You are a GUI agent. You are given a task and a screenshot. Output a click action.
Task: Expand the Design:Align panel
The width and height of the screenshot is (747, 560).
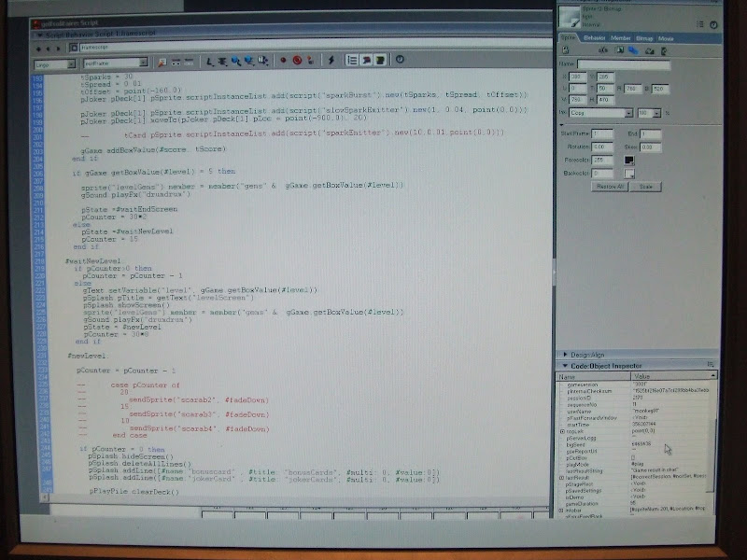[x=565, y=355]
